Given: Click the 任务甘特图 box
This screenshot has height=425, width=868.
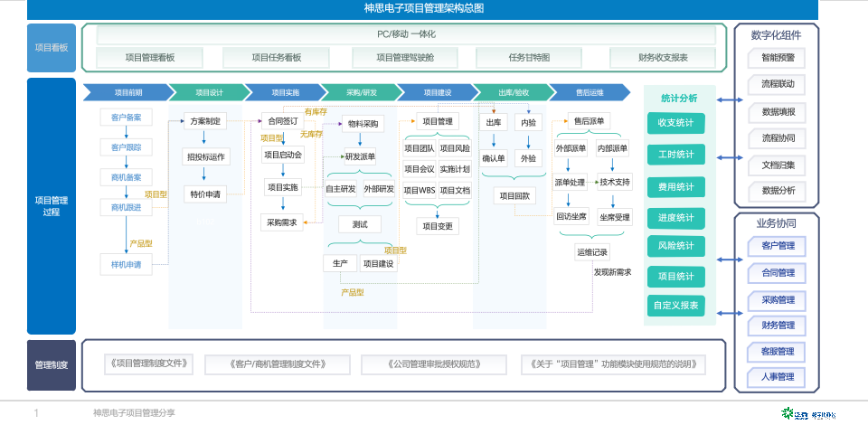Looking at the screenshot, I should pyautogui.click(x=529, y=58).
